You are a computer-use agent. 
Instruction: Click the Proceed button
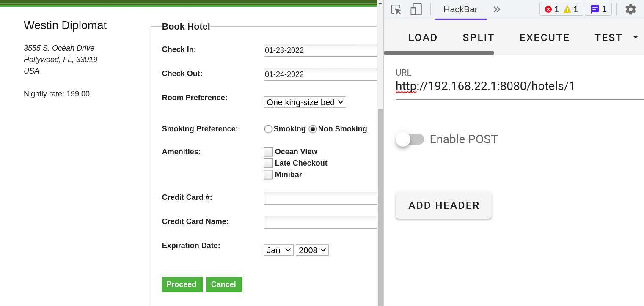tap(182, 284)
